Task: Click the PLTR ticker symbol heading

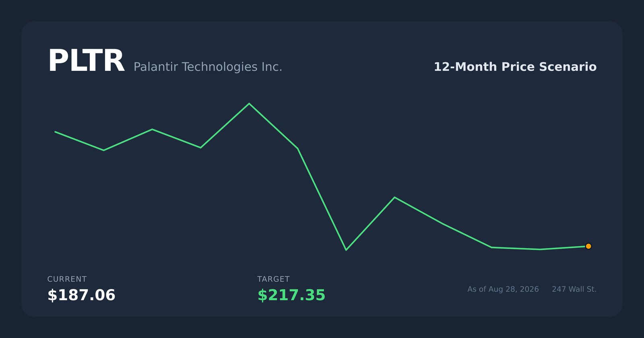Action: point(86,62)
